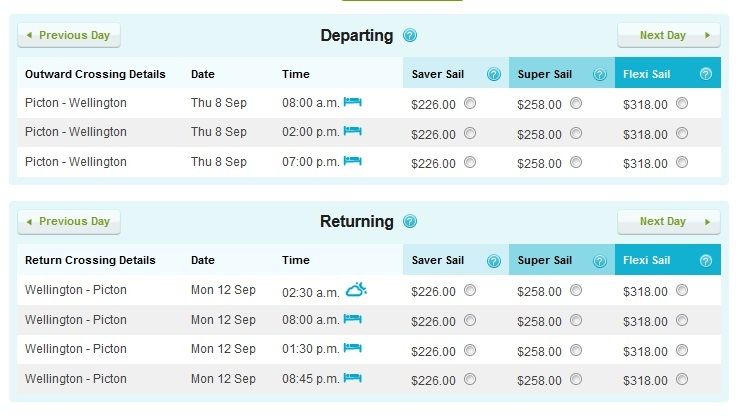Click the Returning Saver Sail help icon
746x416 pixels.
[494, 261]
